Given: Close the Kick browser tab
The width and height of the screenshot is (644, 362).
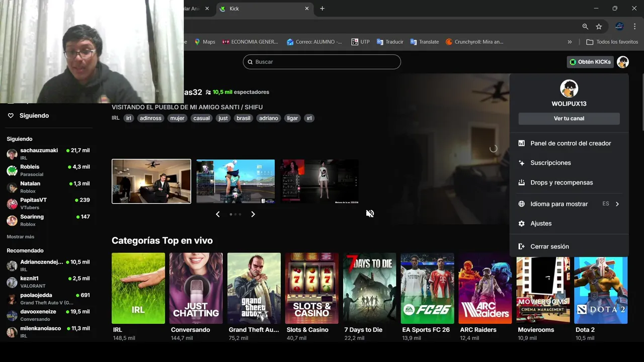Looking at the screenshot, I should tap(307, 9).
